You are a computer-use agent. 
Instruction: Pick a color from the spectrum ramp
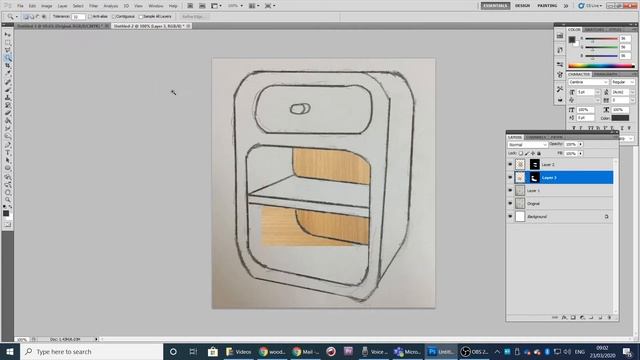(601, 65)
